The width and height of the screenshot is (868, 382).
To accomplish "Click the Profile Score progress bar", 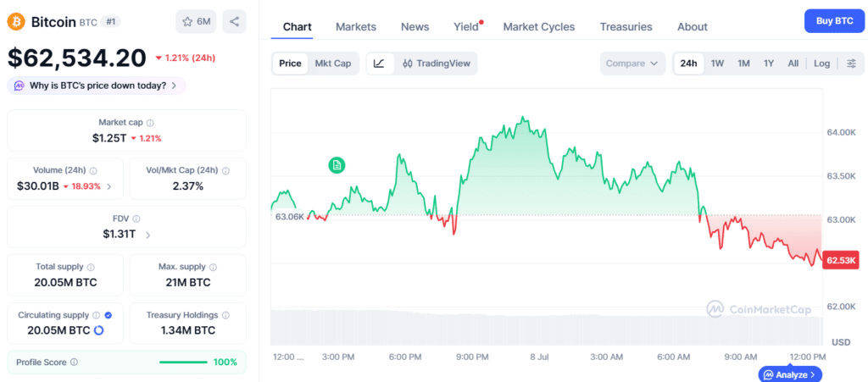I will [183, 363].
